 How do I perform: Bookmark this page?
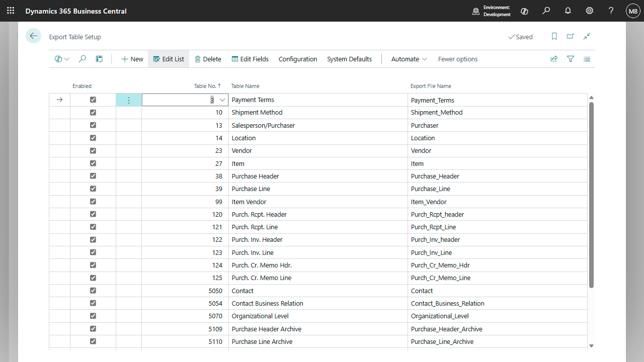[x=554, y=36]
